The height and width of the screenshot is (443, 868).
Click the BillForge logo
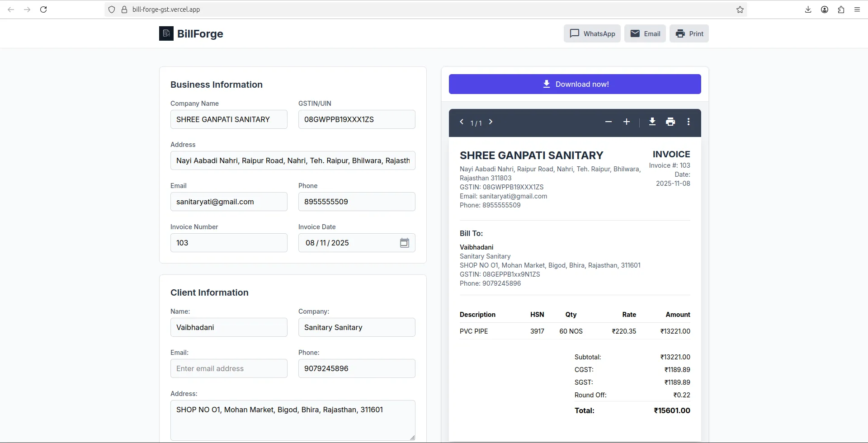(166, 33)
